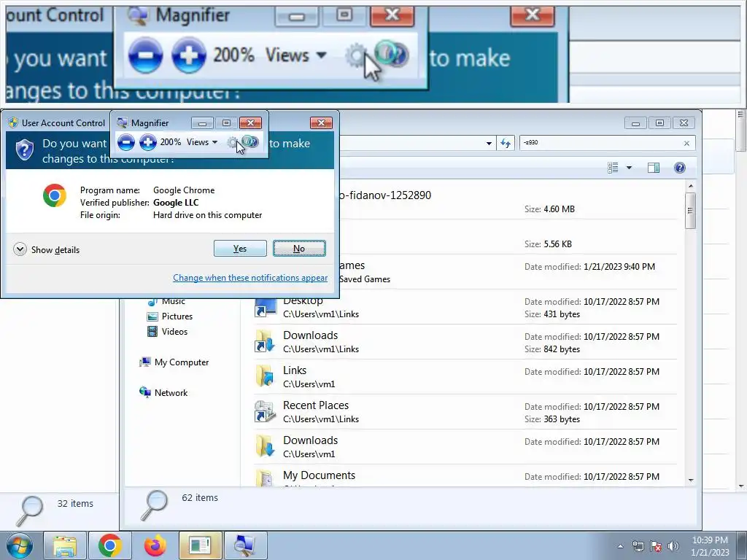Clear the search box with X button
747x560 pixels.
point(686,144)
